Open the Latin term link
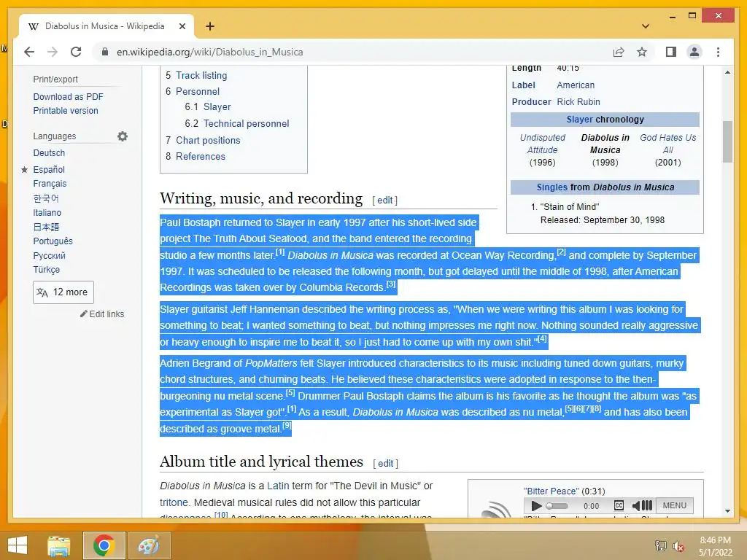The width and height of the screenshot is (747, 560). pos(278,486)
